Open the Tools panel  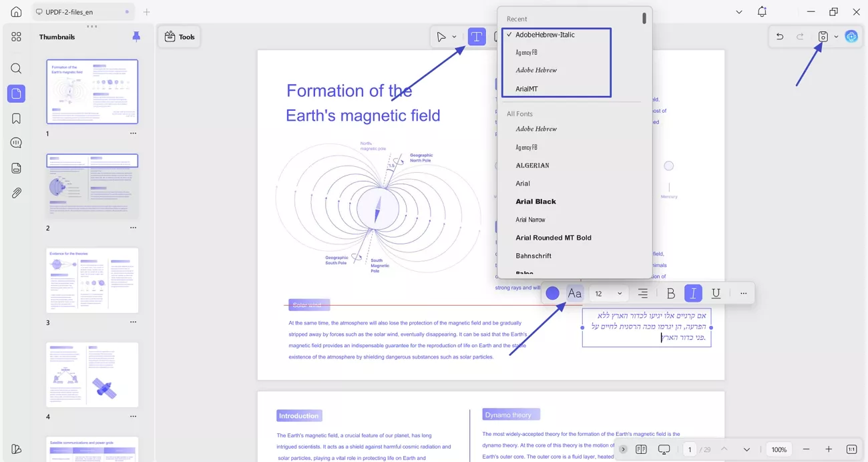[179, 37]
